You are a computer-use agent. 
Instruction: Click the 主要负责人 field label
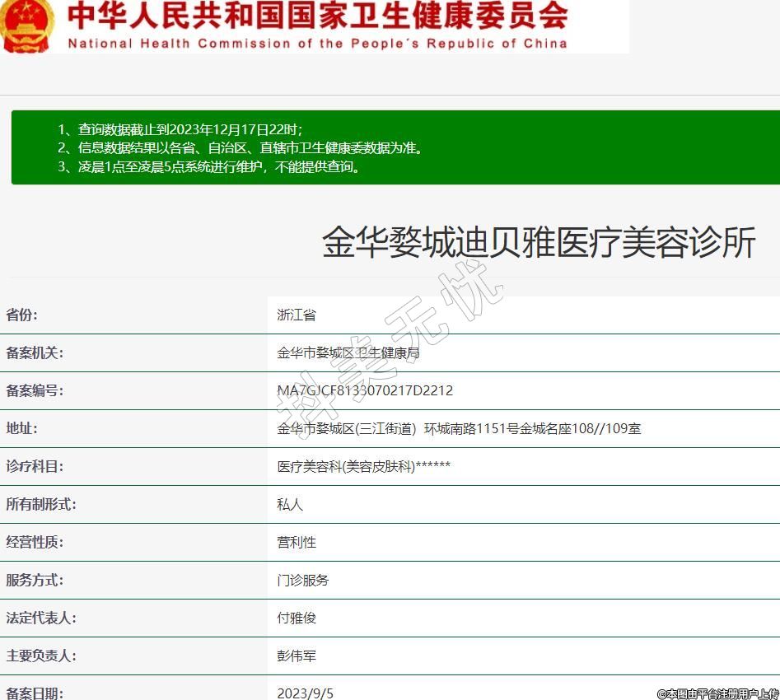pos(41,656)
